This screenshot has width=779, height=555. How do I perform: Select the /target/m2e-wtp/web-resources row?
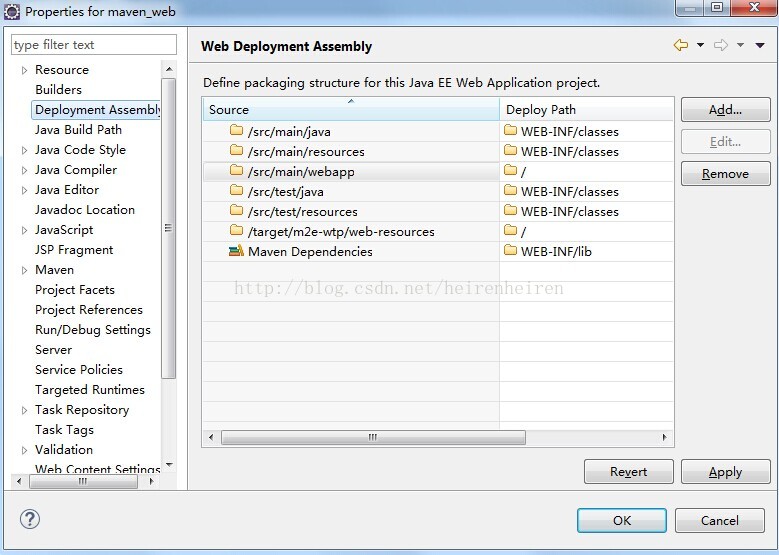(x=351, y=231)
